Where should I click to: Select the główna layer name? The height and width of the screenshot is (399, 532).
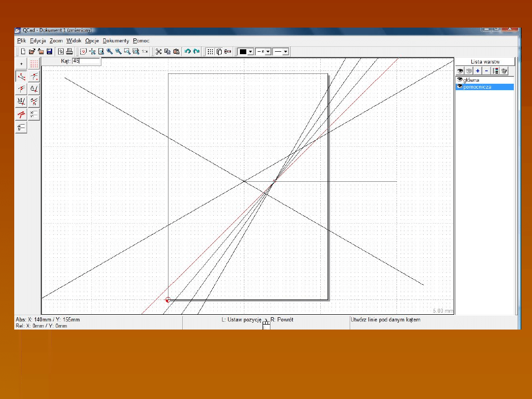click(471, 80)
